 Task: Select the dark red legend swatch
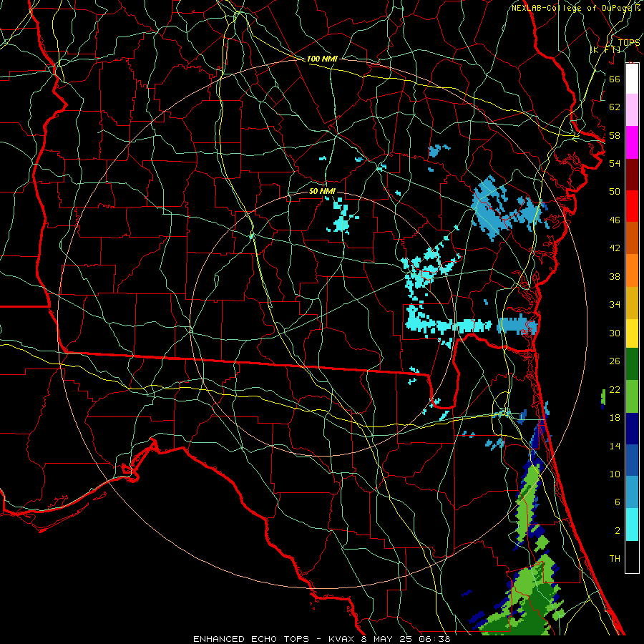pyautogui.click(x=632, y=175)
